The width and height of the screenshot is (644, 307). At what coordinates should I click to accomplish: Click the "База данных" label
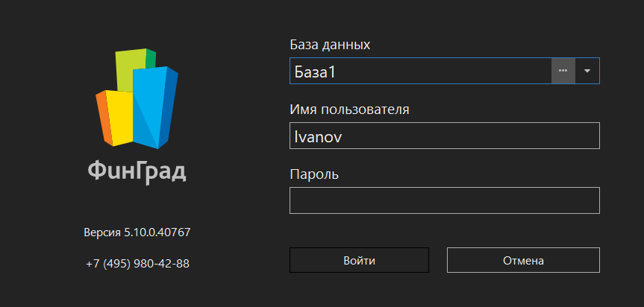[330, 45]
